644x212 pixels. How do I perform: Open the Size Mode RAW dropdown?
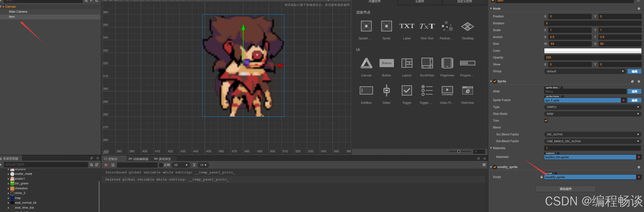pyautogui.click(x=592, y=114)
